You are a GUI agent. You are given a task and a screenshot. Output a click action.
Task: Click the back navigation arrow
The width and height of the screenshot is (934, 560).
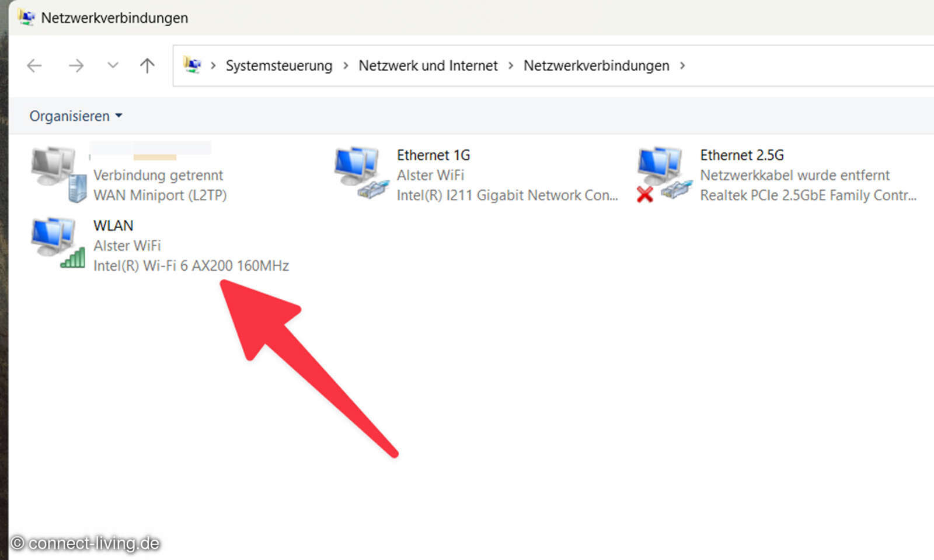34,65
